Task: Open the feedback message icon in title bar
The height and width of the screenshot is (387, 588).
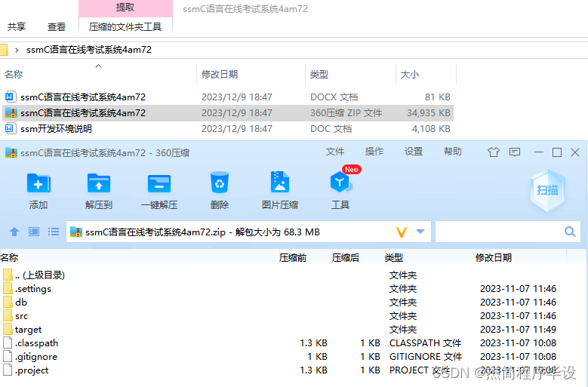Action: coord(515,152)
